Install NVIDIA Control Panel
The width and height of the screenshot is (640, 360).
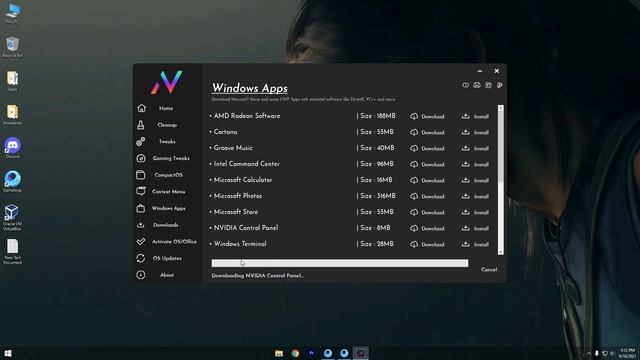click(x=476, y=228)
